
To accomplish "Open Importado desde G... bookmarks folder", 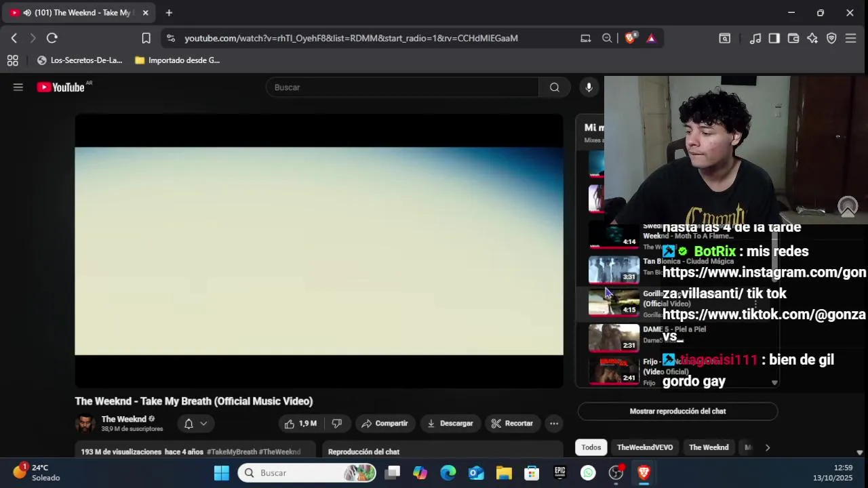I will tap(178, 60).
